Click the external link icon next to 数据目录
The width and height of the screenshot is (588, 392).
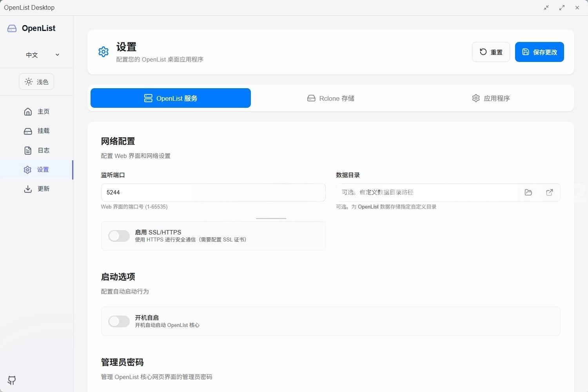[549, 192]
